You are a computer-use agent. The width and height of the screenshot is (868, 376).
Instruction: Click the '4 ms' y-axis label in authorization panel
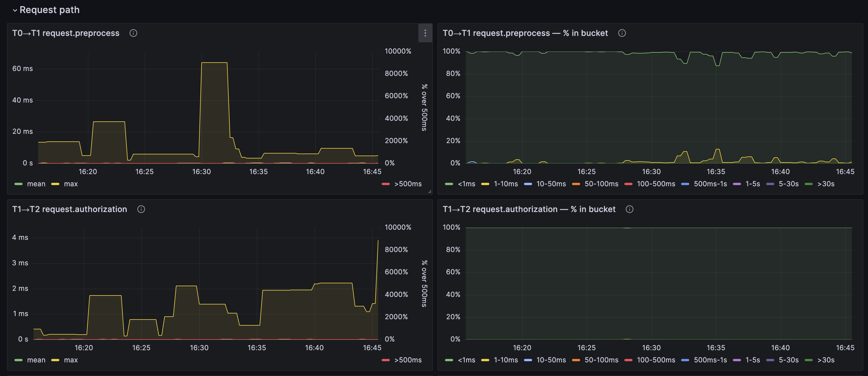tap(20, 238)
